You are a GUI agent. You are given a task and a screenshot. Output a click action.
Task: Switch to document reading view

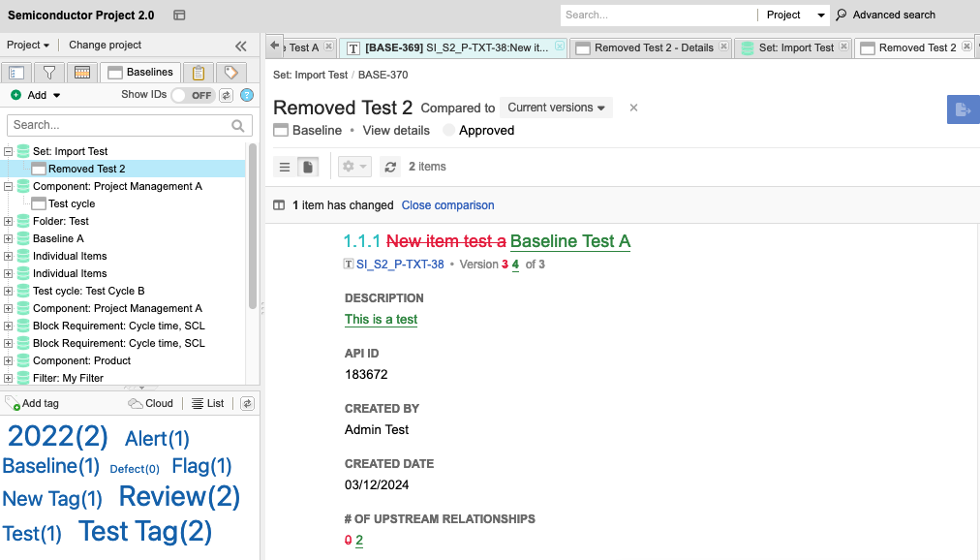(x=307, y=167)
